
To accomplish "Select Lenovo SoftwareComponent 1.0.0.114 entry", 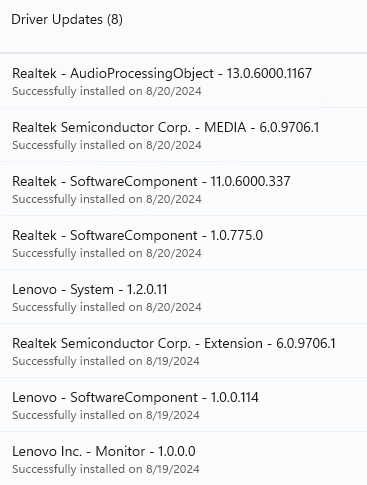I will [183, 405].
